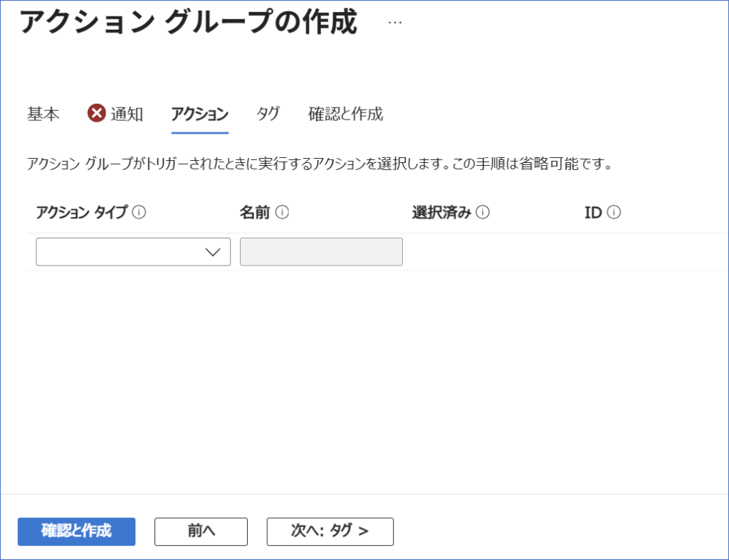Screen dimensions: 729x560
Task: Click the アクション タイプ column header
Action: [81, 212]
